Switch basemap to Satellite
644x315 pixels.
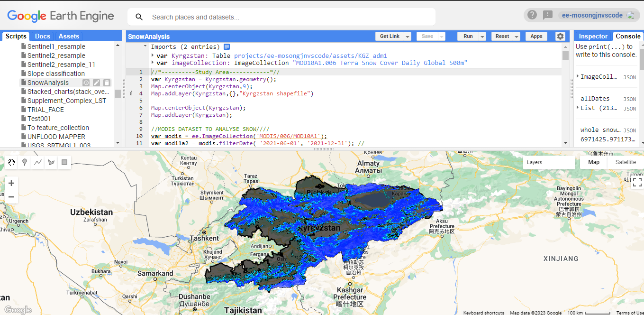pyautogui.click(x=625, y=162)
